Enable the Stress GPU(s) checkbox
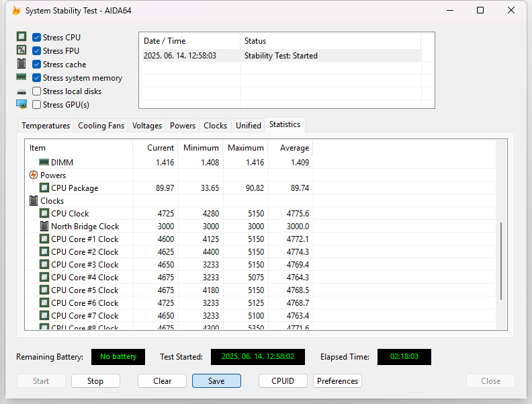Viewport: 532px width, 404px height. pos(37,105)
